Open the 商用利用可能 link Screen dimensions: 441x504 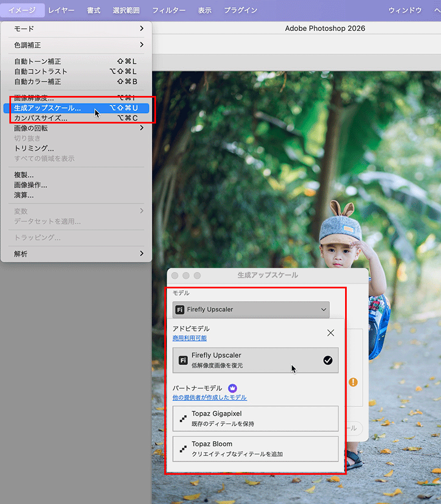click(190, 338)
